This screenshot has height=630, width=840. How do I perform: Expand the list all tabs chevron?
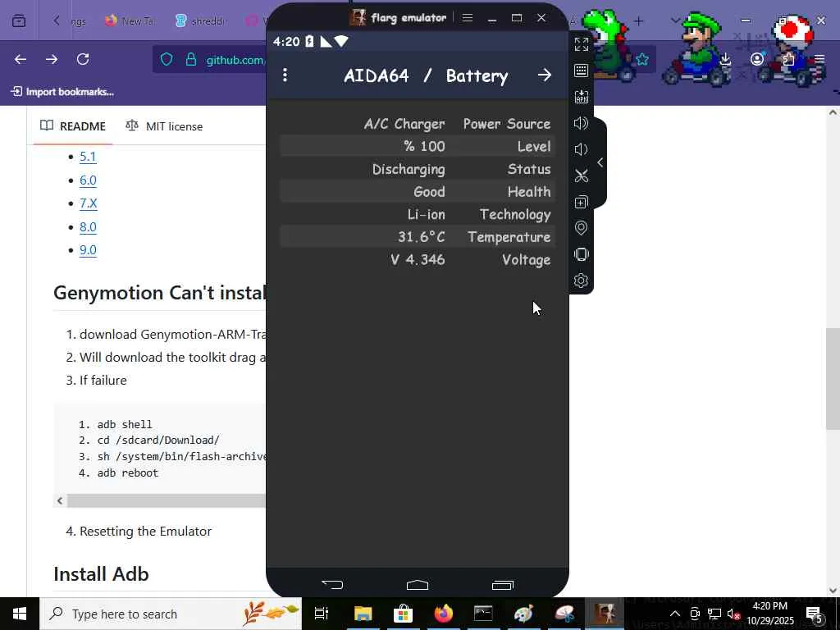675,21
